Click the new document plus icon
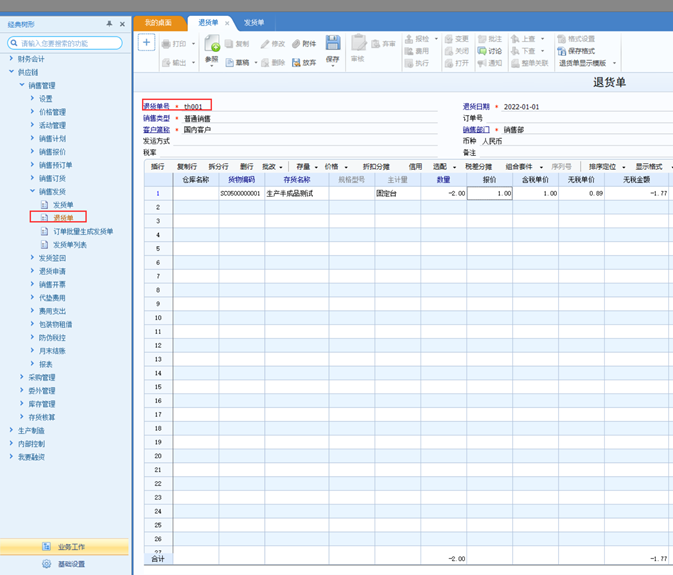The height and width of the screenshot is (575, 673). 146,42
